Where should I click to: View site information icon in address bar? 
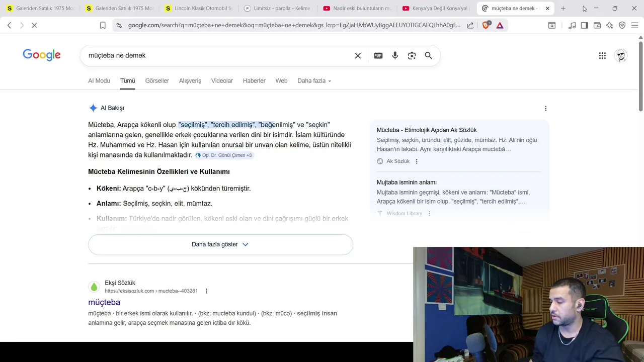point(118,25)
